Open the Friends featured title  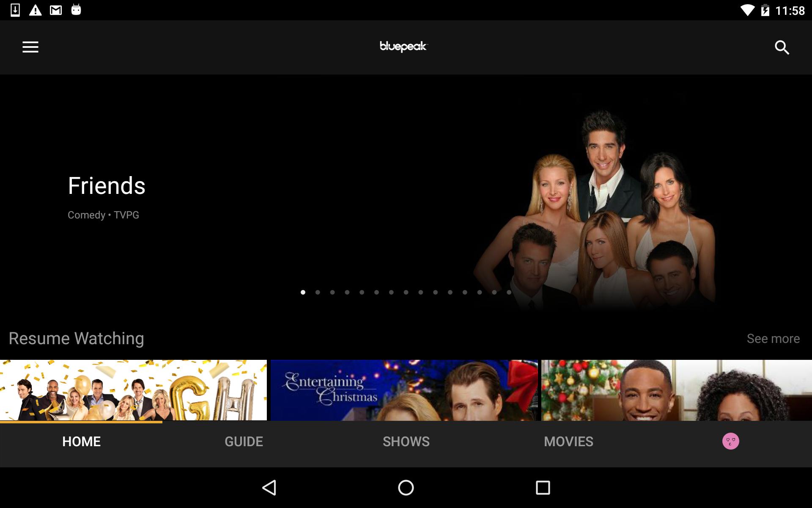pos(107,186)
